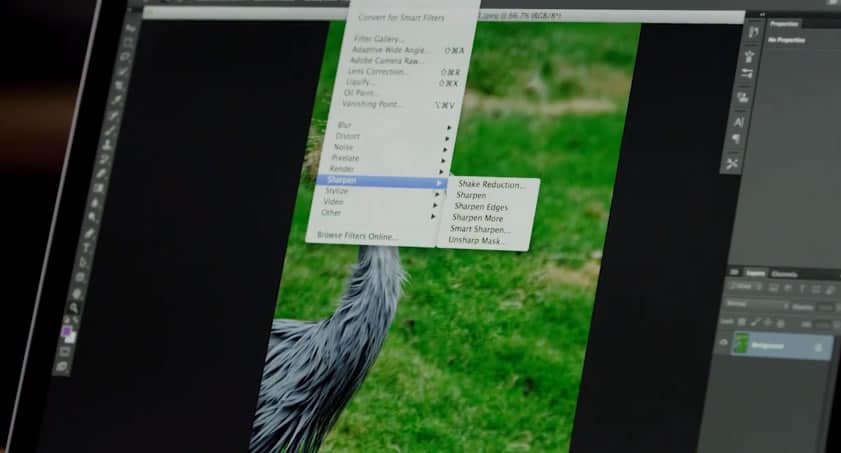This screenshot has height=453, width=841.
Task: Expand the Distort submenu arrow
Action: click(x=447, y=139)
